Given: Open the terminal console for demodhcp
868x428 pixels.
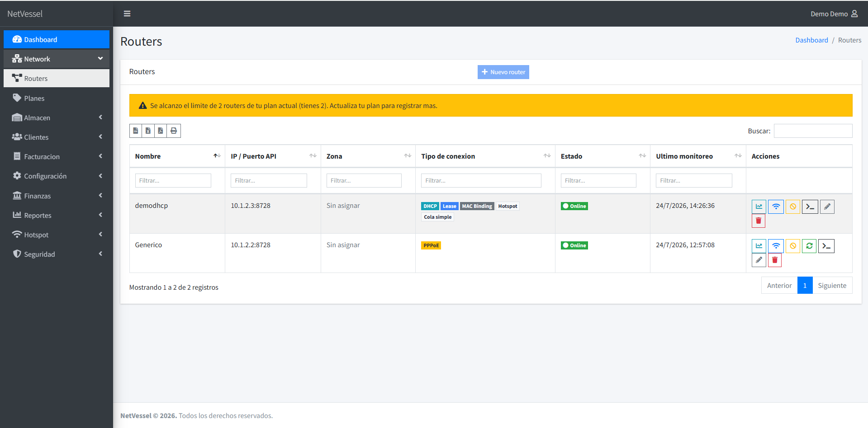Looking at the screenshot, I should 810,207.
